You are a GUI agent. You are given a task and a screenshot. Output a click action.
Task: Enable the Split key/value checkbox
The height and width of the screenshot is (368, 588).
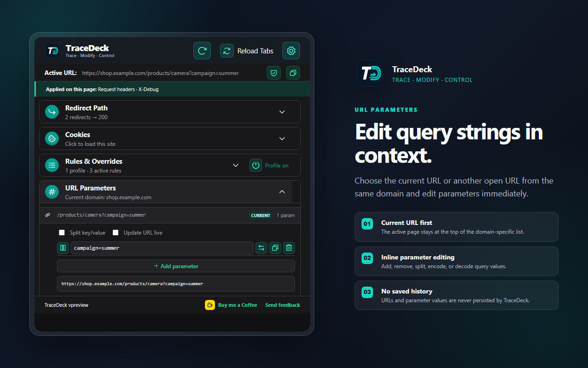pyautogui.click(x=62, y=233)
